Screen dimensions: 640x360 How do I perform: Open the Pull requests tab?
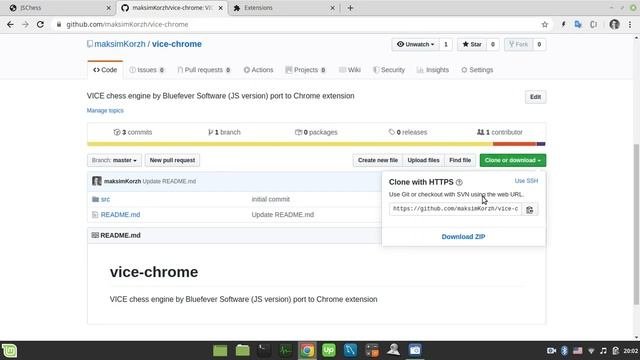(x=203, y=70)
